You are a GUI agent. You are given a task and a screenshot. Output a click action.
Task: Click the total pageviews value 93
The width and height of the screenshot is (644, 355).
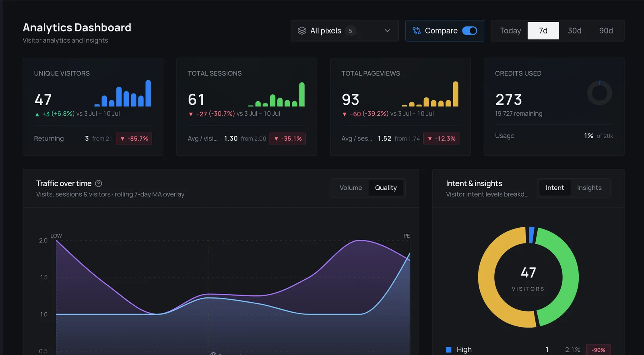tap(350, 100)
